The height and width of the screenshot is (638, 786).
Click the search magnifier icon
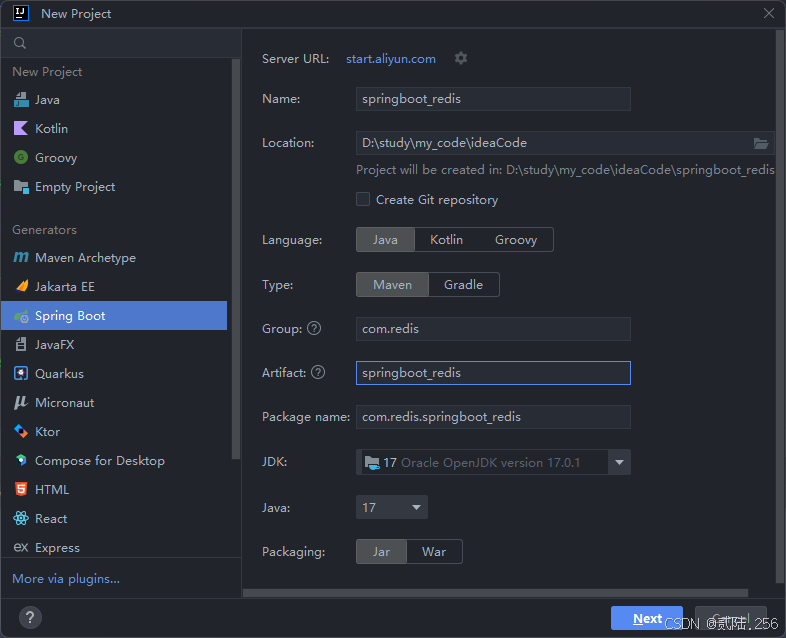[x=20, y=43]
